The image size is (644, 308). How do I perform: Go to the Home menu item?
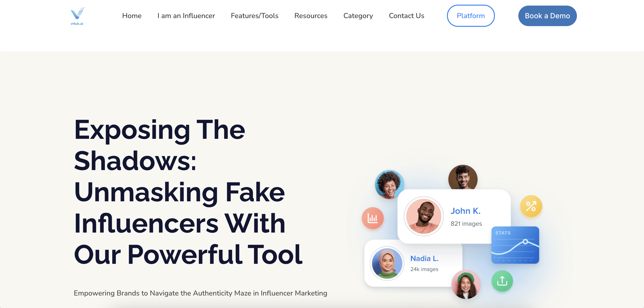tap(132, 16)
